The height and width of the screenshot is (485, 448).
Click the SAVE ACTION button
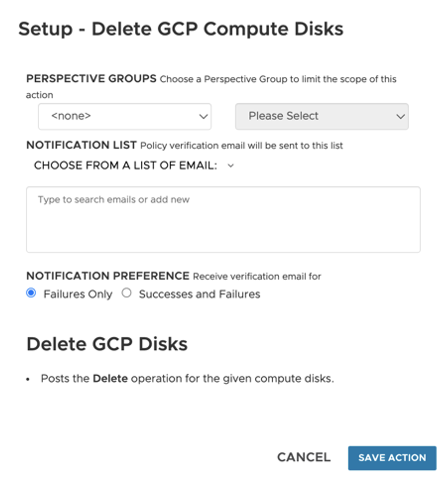(x=392, y=458)
